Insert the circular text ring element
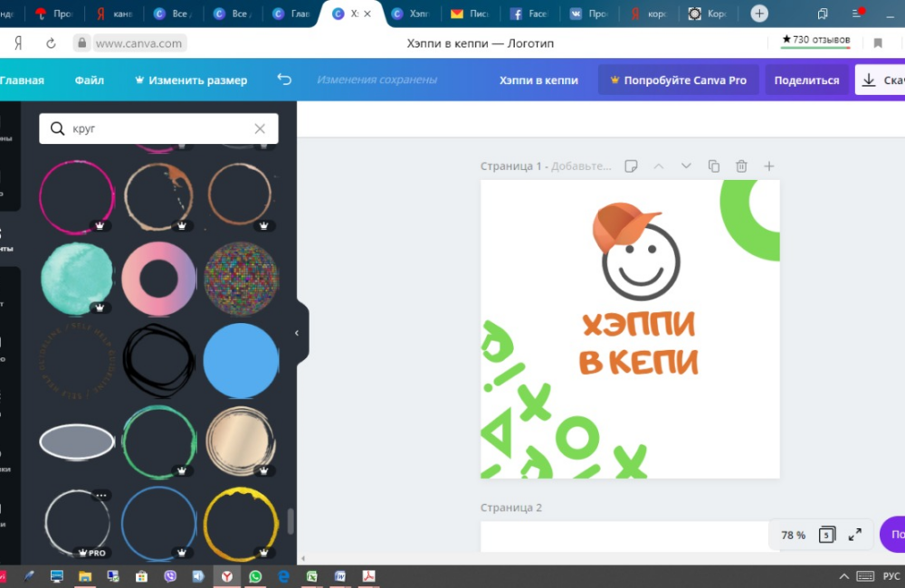Viewport: 905px width, 588px height. pos(77,361)
